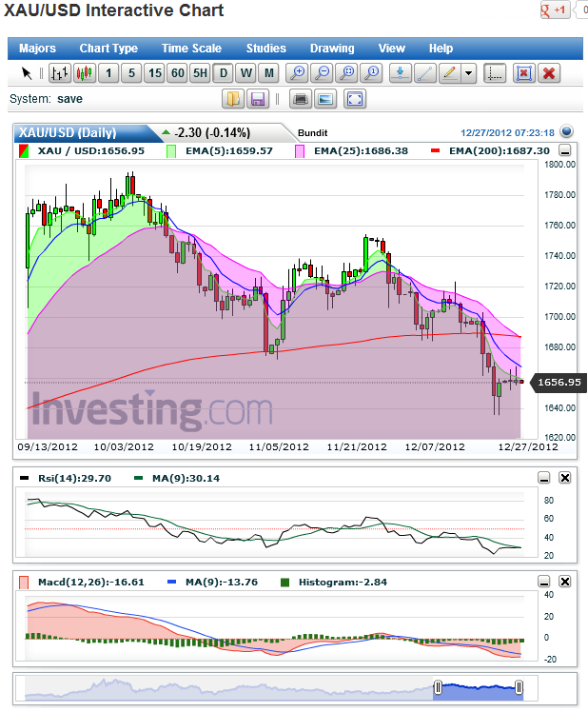Set the 1-minute time scale
588x712 pixels.
pos(108,73)
